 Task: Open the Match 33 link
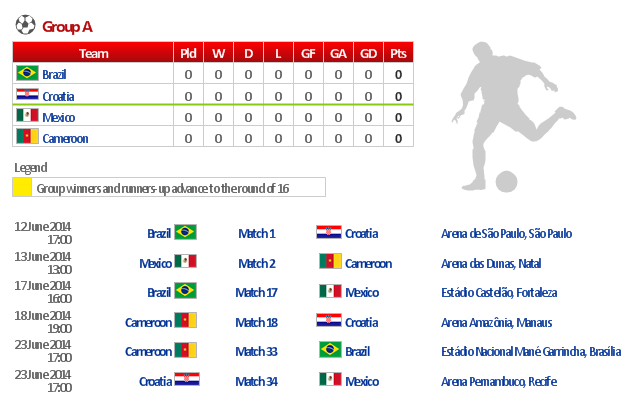(258, 351)
